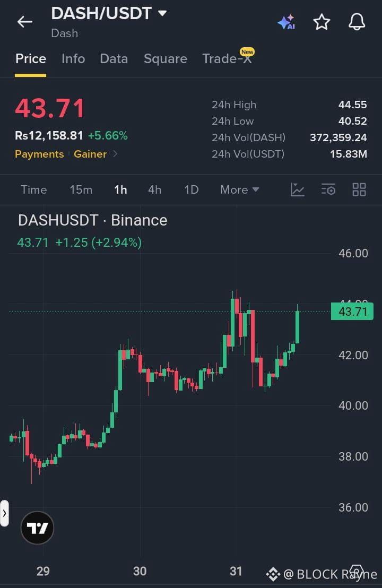
Task: Click the 46.00 price axis label
Action: pyautogui.click(x=353, y=254)
